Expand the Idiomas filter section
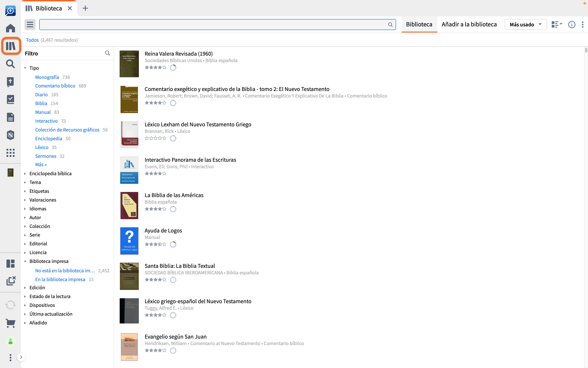The width and height of the screenshot is (588, 368). pyautogui.click(x=25, y=209)
